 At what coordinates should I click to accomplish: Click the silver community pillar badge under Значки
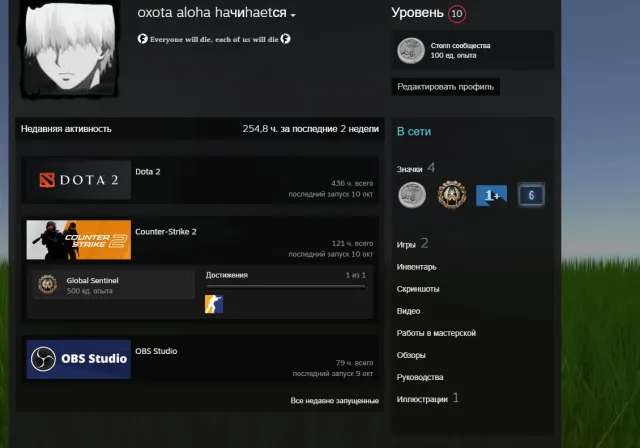click(412, 195)
